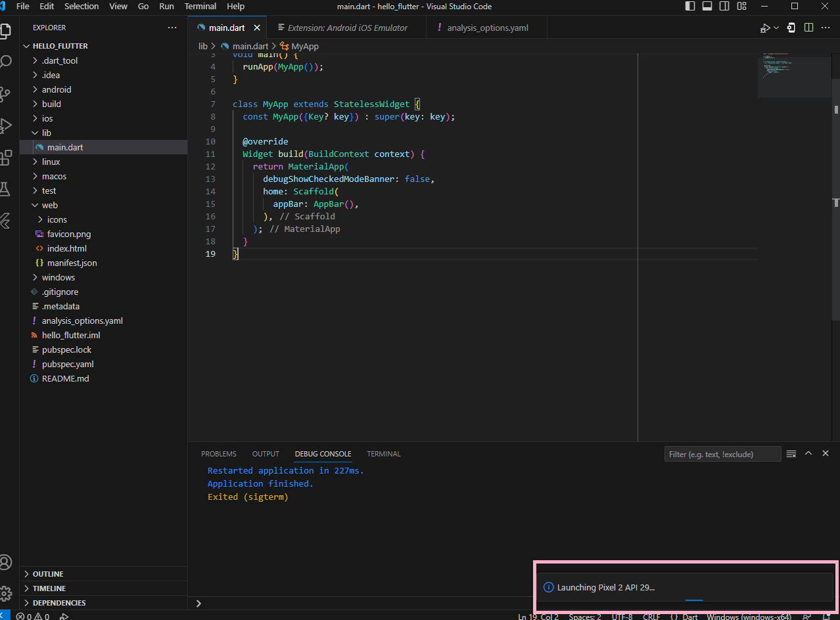
Task: Open editor More Actions ellipsis
Action: point(826,28)
